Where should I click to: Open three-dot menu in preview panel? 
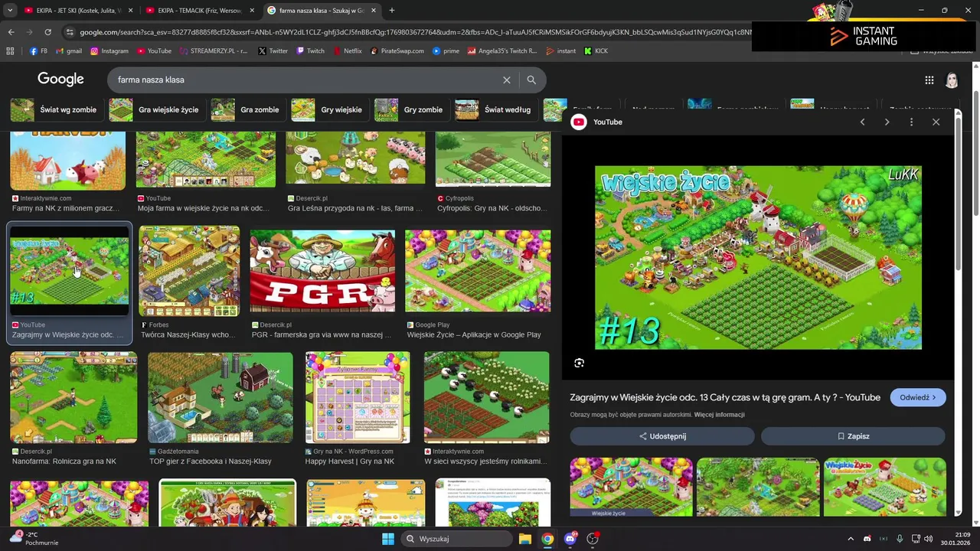(x=911, y=122)
